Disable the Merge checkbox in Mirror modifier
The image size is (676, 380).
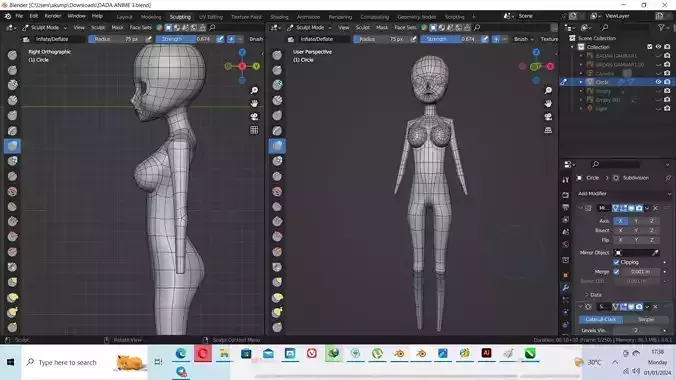click(616, 272)
